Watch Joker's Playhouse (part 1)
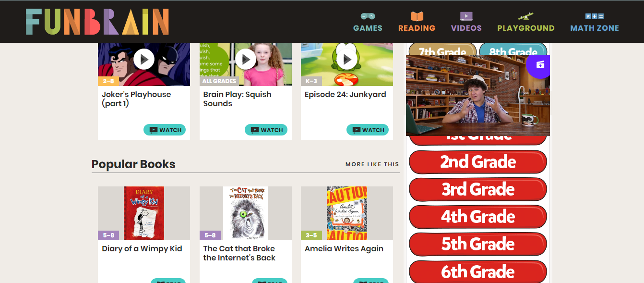 165,130
